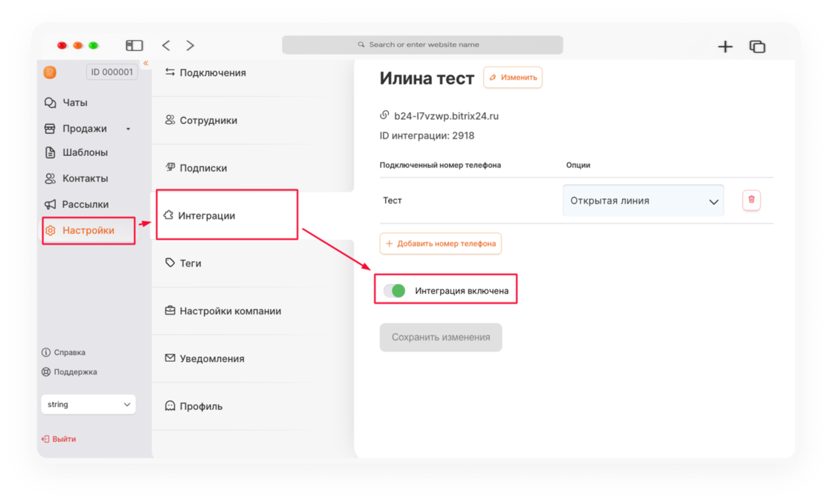Open the Сотрудники settings tab
832x504 pixels.
208,121
